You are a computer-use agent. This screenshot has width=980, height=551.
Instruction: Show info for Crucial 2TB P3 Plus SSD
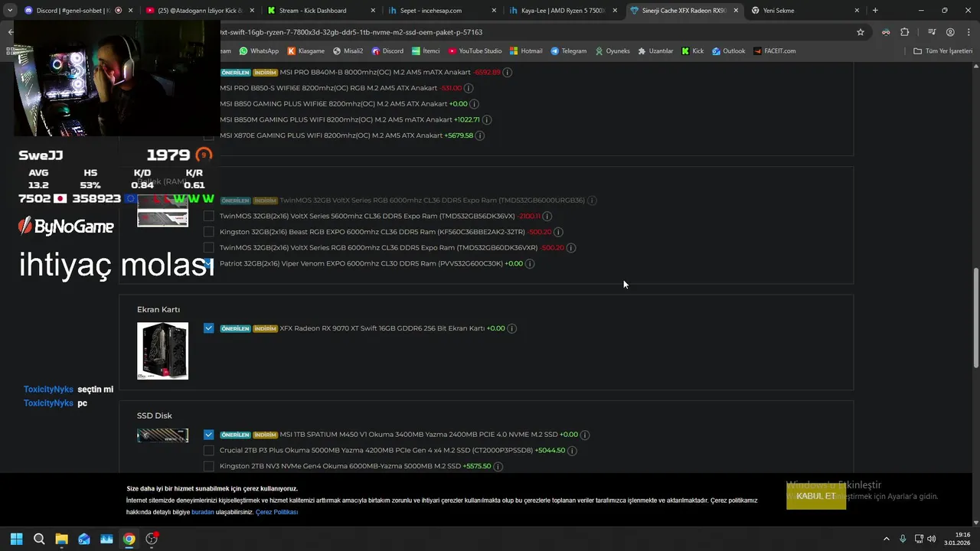[x=572, y=451]
